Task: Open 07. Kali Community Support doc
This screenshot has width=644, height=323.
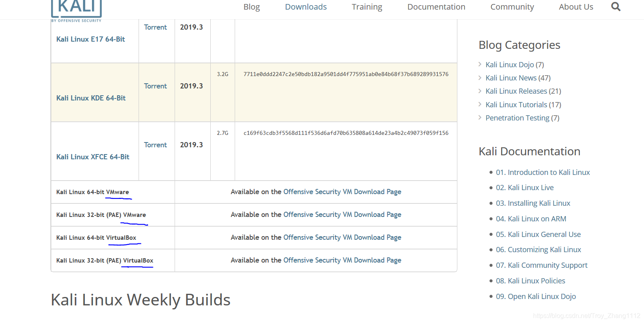Action: tap(541, 265)
